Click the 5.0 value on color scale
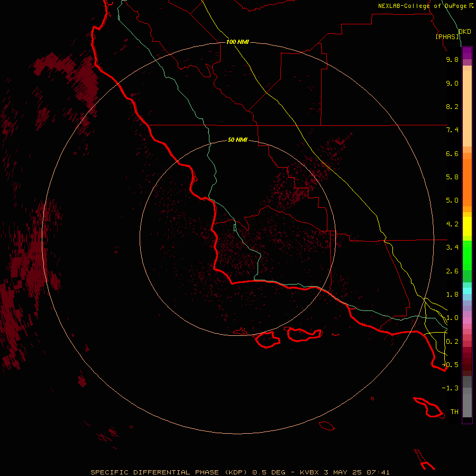Image resolution: width=476 pixels, height=476 pixels. 452,200
